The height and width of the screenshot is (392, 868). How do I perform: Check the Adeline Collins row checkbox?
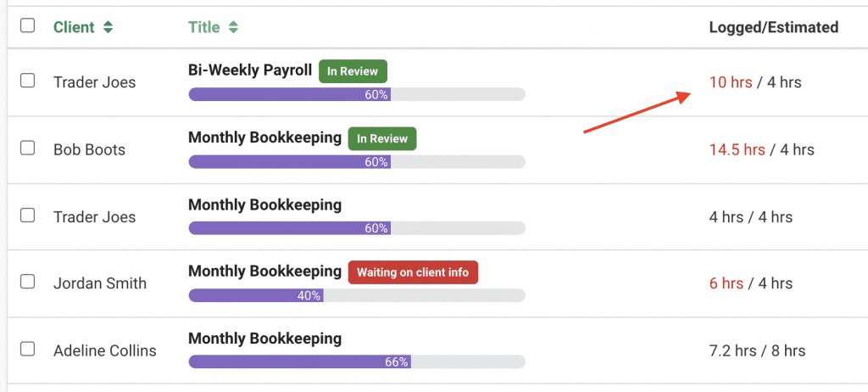pyautogui.click(x=27, y=349)
